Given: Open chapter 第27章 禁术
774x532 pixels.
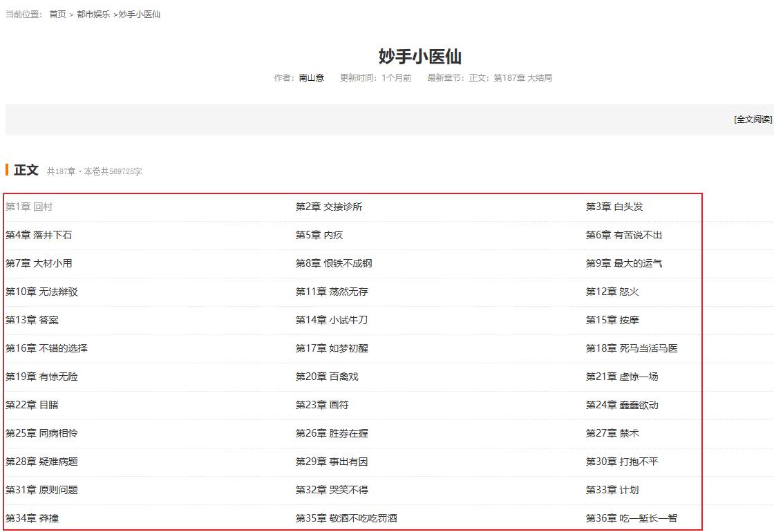Looking at the screenshot, I should click(612, 433).
